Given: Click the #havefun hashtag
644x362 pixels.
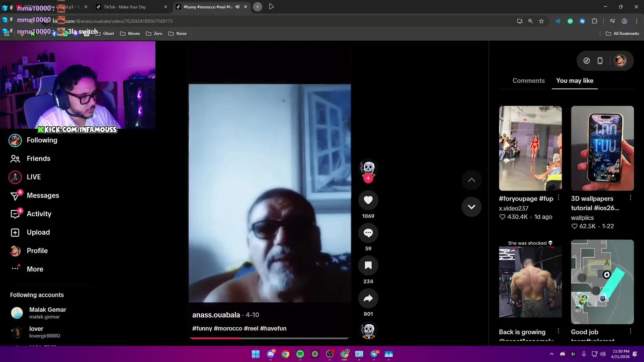Looking at the screenshot, I should pyautogui.click(x=273, y=328).
